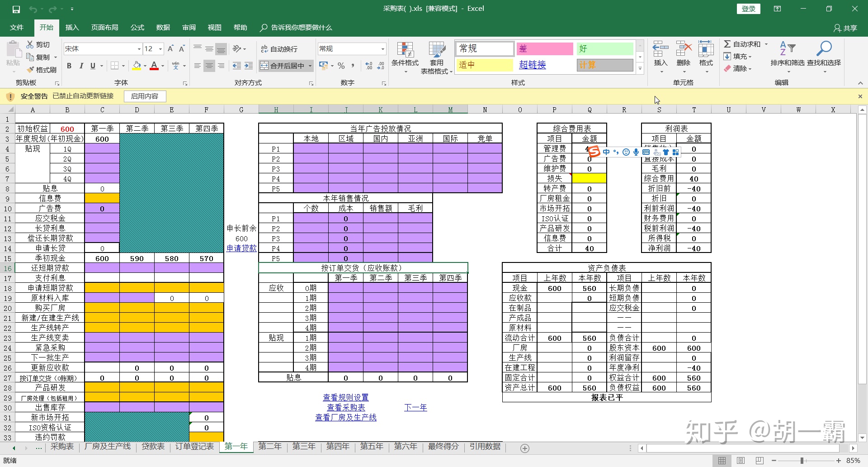
Task: Toggle center horizontal alignment
Action: click(209, 66)
